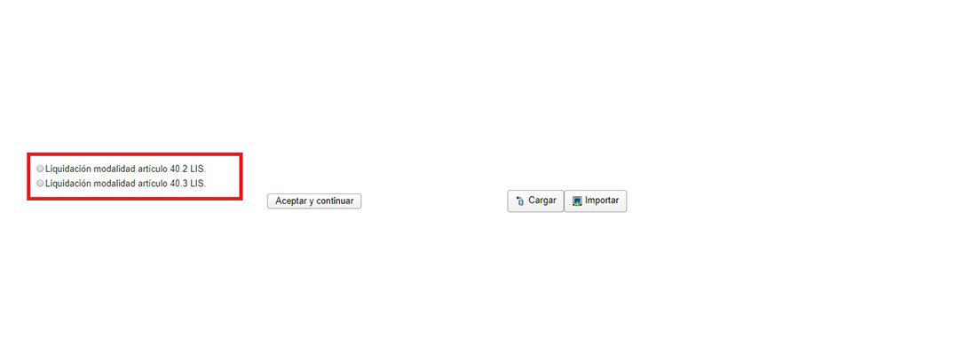Click the "Importar" text label
The width and height of the screenshot is (980, 362).
(x=602, y=201)
